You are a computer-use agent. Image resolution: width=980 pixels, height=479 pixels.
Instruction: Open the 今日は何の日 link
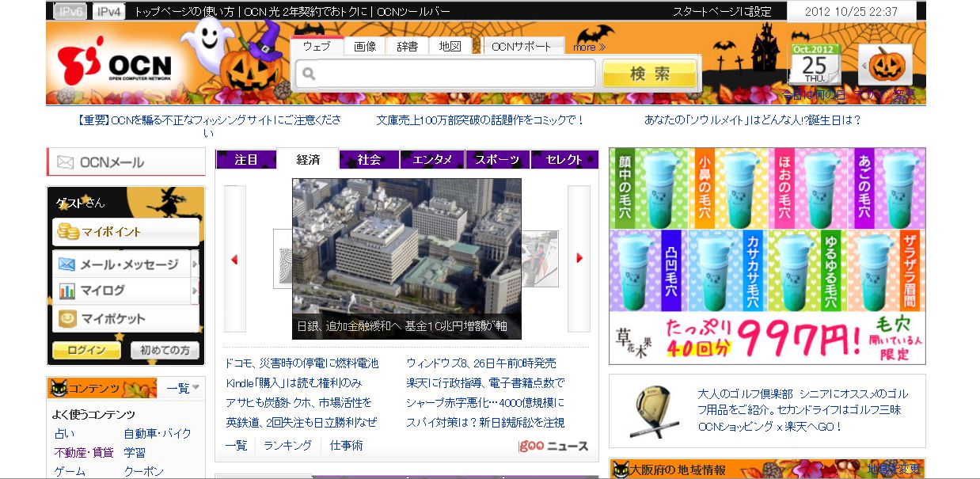[815, 95]
